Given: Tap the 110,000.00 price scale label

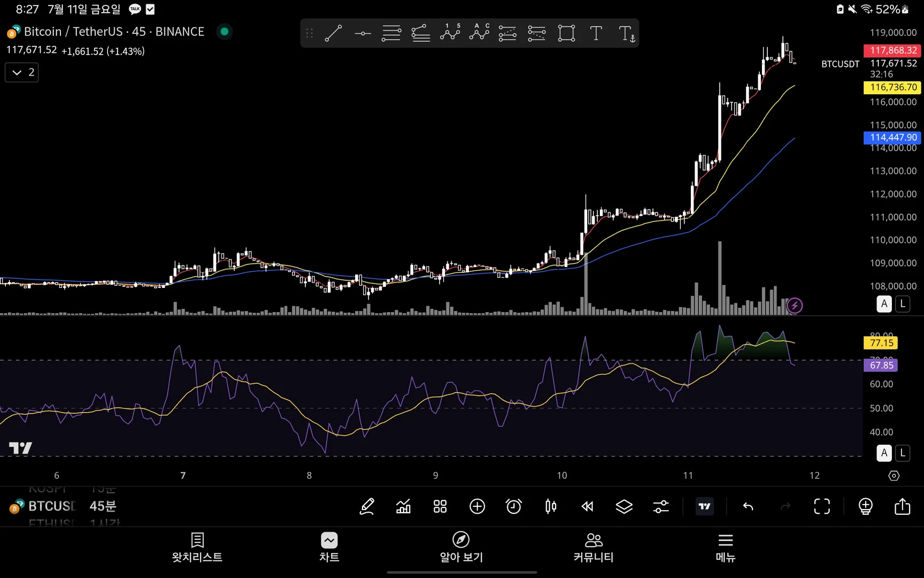Looking at the screenshot, I should pyautogui.click(x=893, y=240).
